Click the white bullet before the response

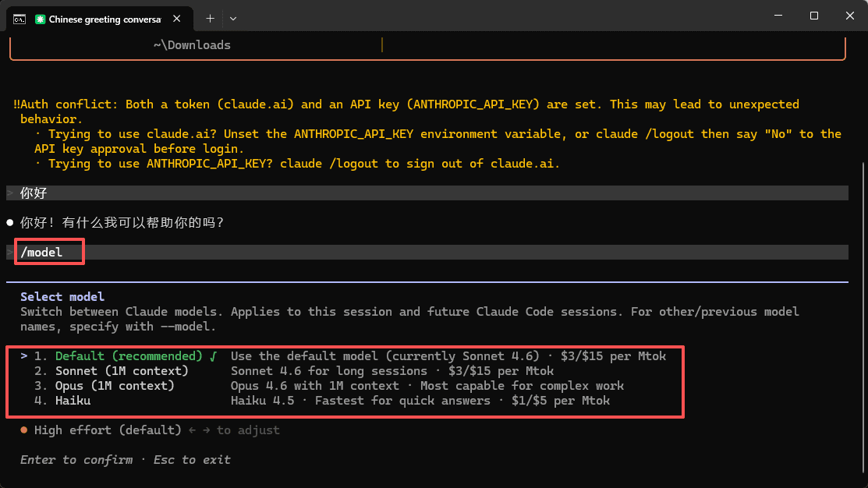[10, 223]
